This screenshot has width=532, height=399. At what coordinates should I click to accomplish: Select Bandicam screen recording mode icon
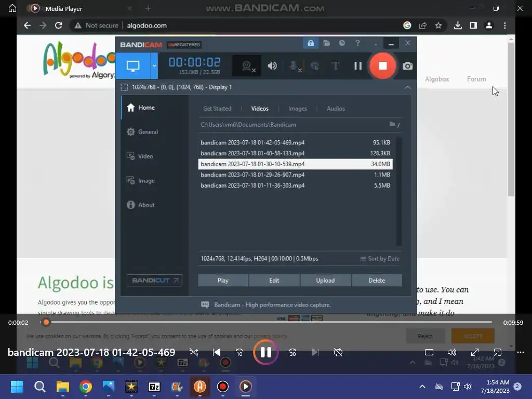(133, 66)
